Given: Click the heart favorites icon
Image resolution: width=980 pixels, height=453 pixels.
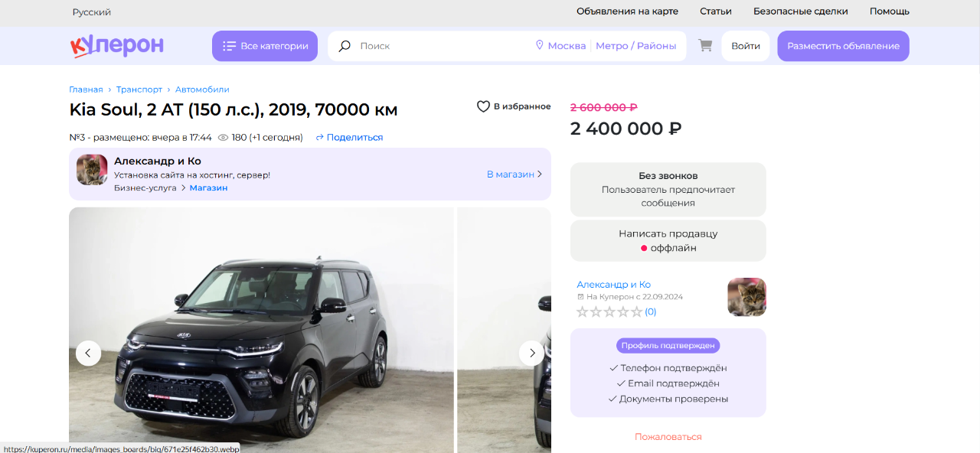Looking at the screenshot, I should pos(483,106).
